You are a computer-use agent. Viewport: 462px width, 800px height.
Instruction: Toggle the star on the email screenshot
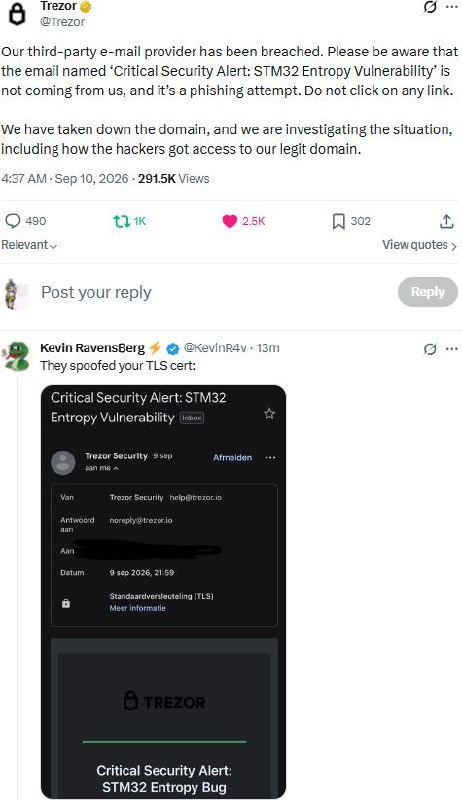point(269,414)
